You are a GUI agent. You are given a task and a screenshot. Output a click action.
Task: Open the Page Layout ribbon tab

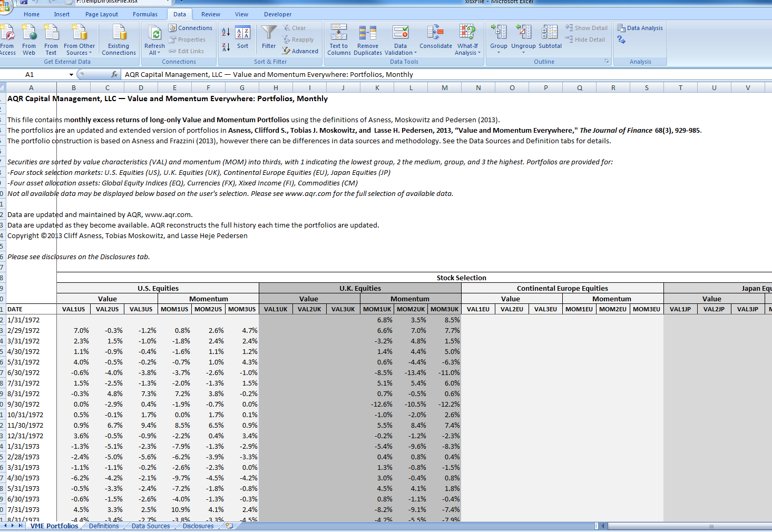[102, 14]
